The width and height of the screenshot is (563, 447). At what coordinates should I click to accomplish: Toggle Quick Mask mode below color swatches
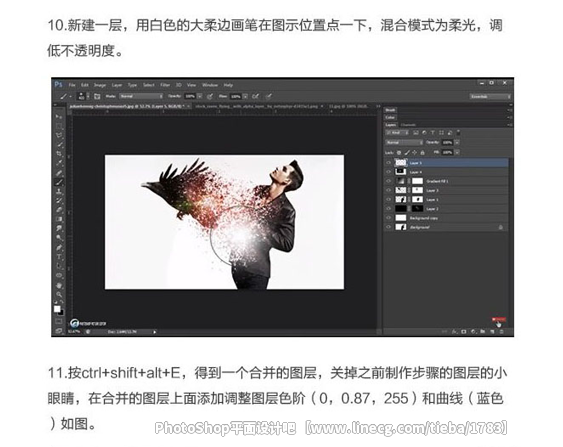(59, 321)
